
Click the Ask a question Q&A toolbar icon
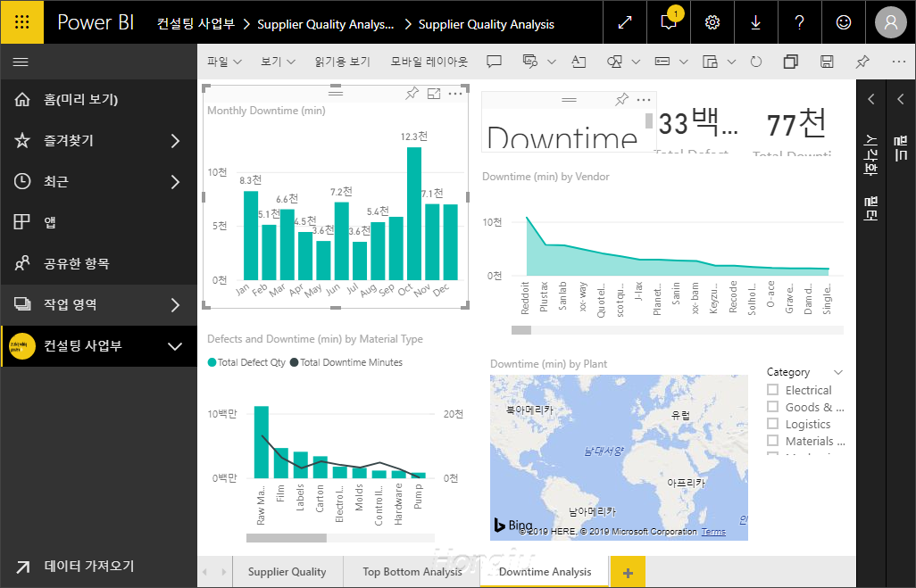pos(529,62)
